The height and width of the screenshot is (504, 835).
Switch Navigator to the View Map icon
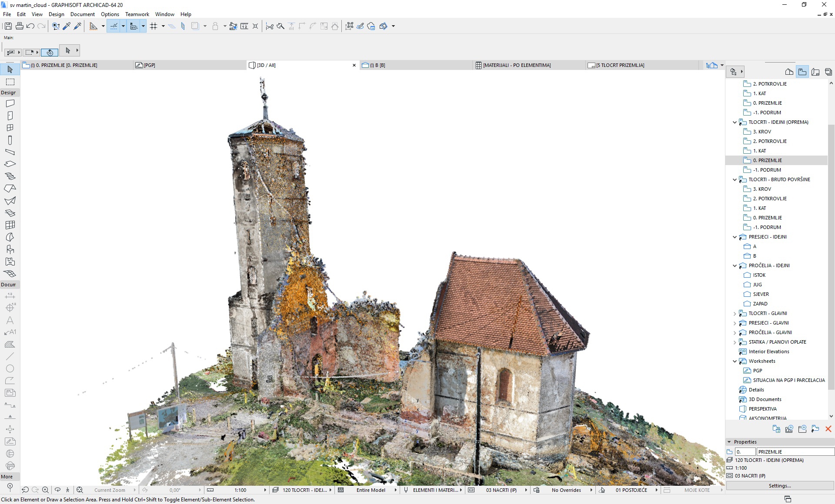tap(802, 72)
